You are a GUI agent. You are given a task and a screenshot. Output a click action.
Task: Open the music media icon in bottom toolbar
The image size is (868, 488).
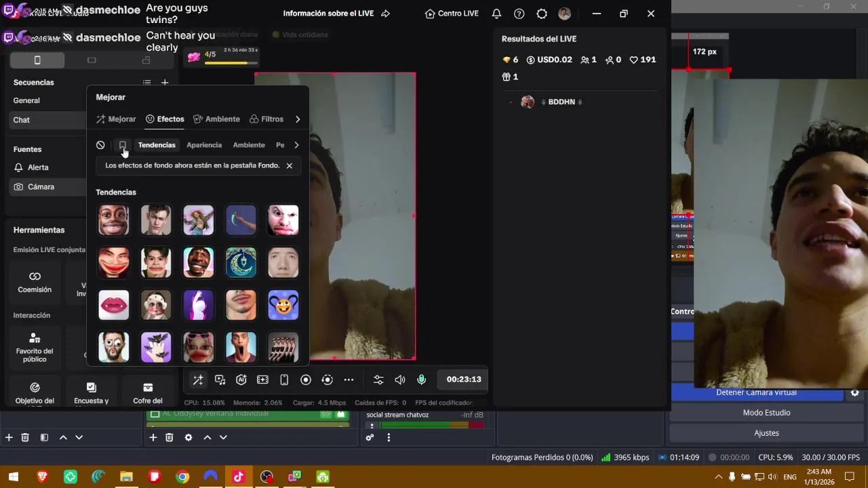pos(220,380)
